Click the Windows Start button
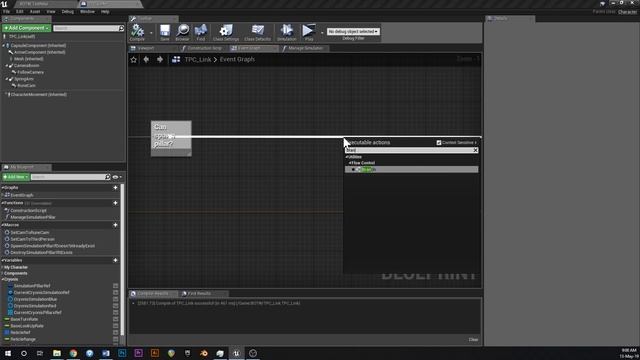 click(x=8, y=353)
